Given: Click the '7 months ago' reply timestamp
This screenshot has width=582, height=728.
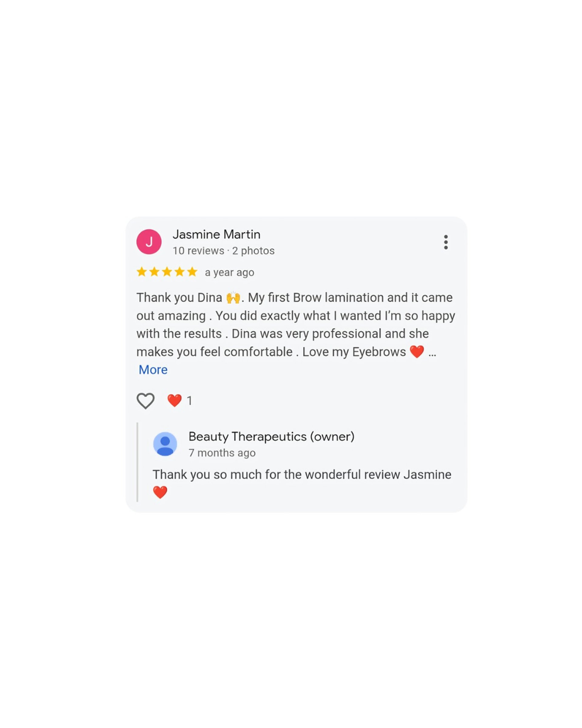Looking at the screenshot, I should [x=222, y=453].
